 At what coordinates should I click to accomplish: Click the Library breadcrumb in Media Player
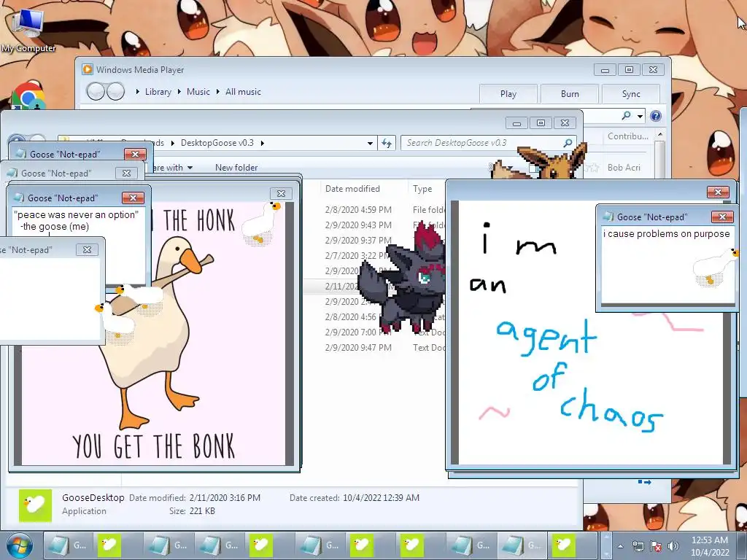(x=158, y=92)
